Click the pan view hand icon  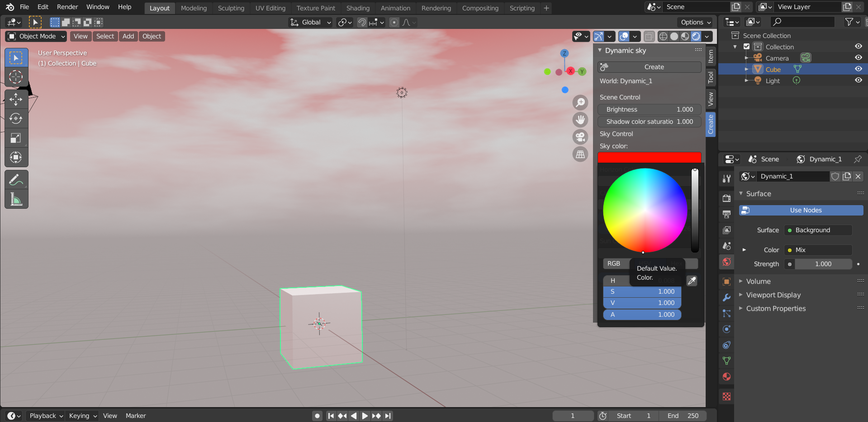pos(580,120)
